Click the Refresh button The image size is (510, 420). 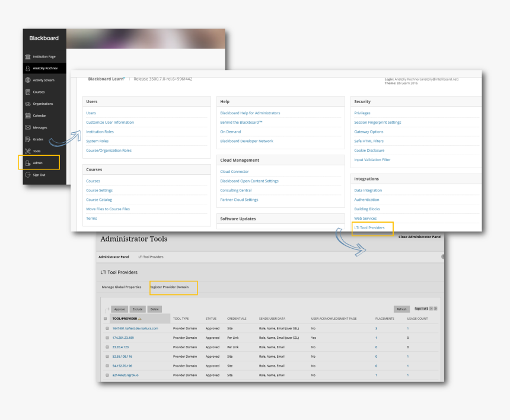[401, 309]
